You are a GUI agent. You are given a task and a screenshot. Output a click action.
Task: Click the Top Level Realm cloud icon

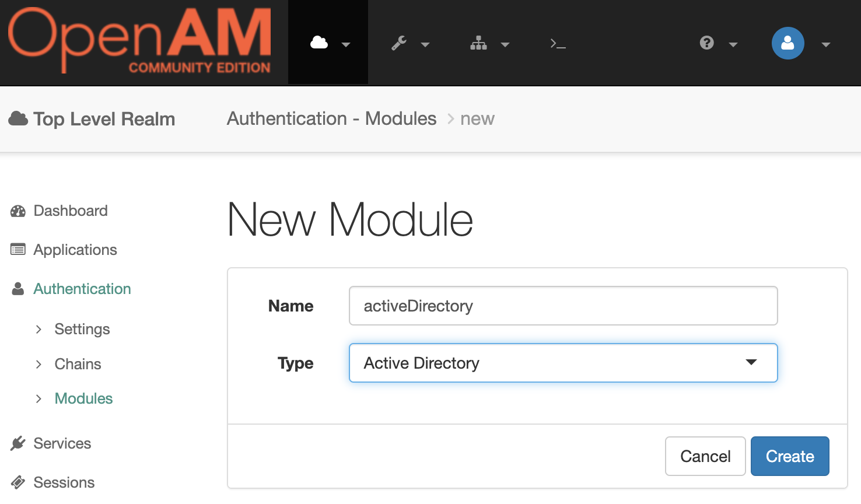click(x=18, y=118)
